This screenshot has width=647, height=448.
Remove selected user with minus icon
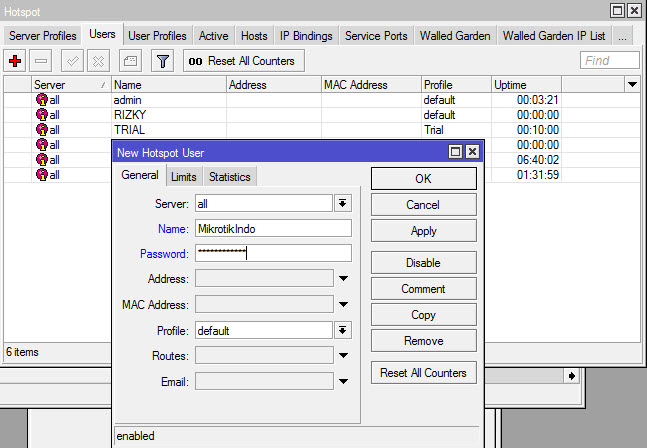[40, 61]
